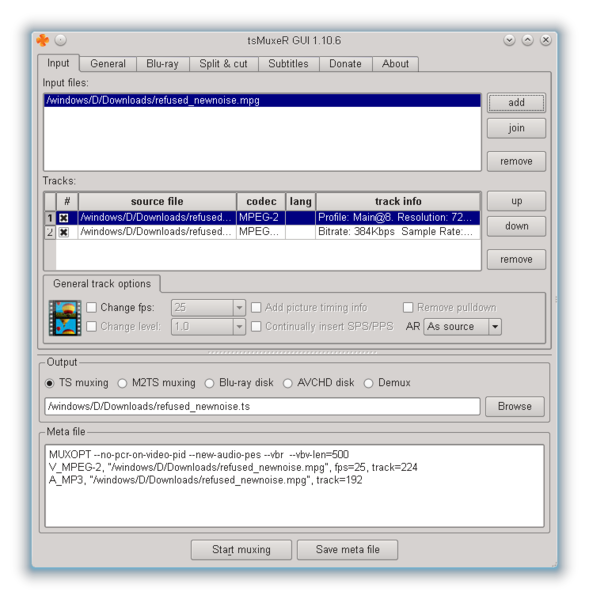Move track with the down button
This screenshot has height=599, width=589.
tap(516, 226)
